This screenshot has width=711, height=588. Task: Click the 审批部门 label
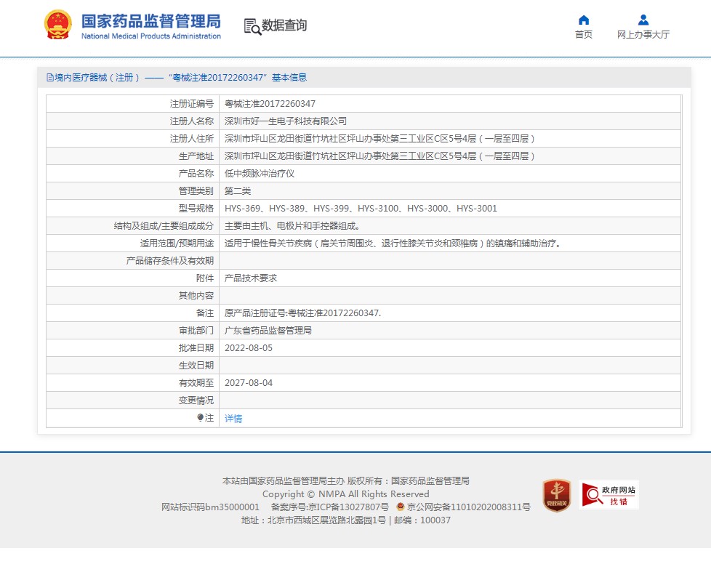click(x=196, y=331)
